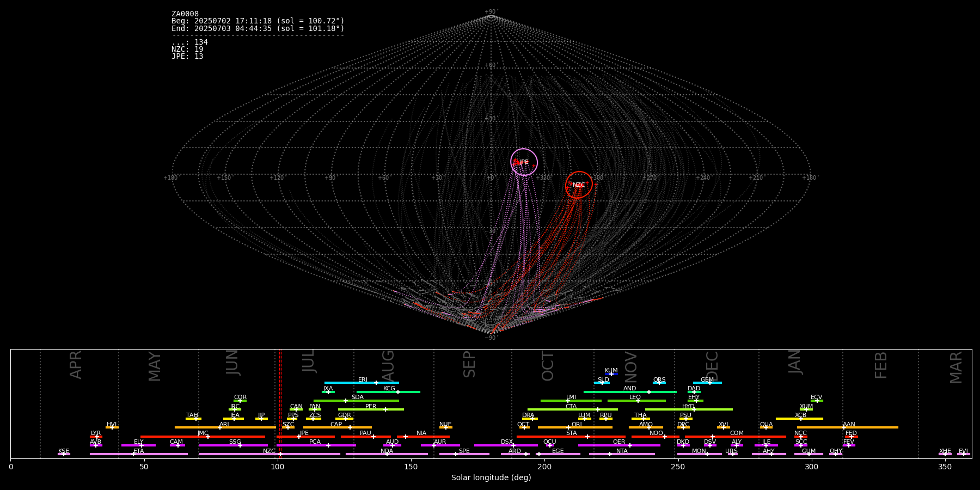
Task: Click the FED label in timeline
Action: point(851,433)
